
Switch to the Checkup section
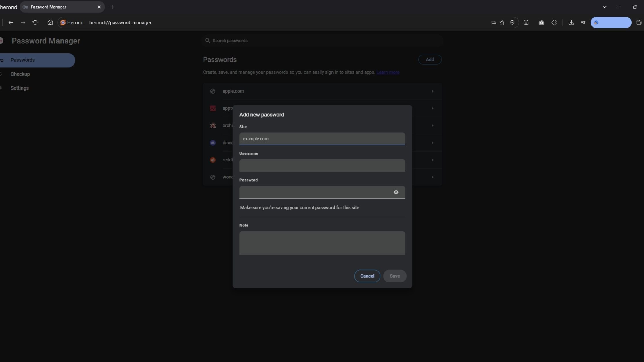pyautogui.click(x=20, y=74)
